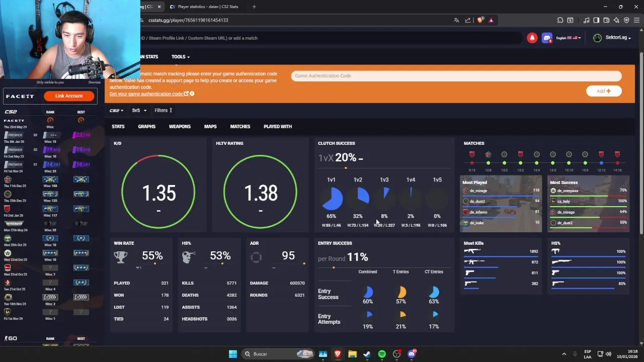Screen dimensions: 644x362
Task: Open the Leo AI sparkle icon
Action: click(x=616, y=20)
